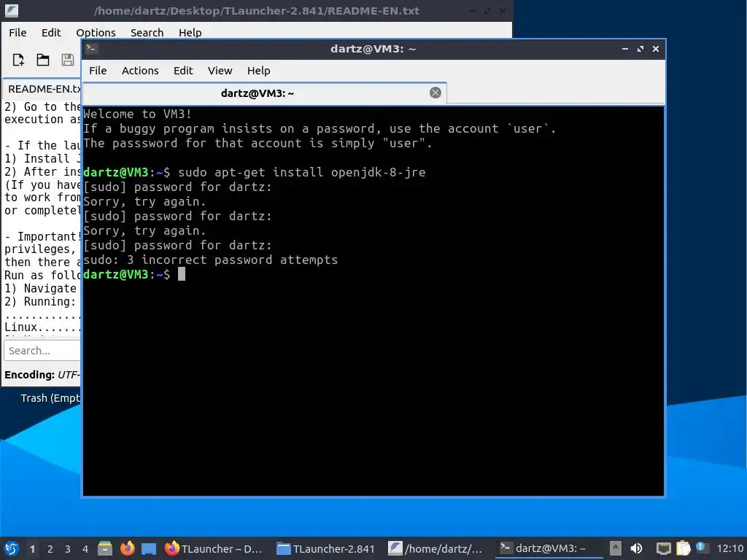Viewport: 747px width, 560px height.
Task: Open File menu in README text editor
Action: (18, 32)
